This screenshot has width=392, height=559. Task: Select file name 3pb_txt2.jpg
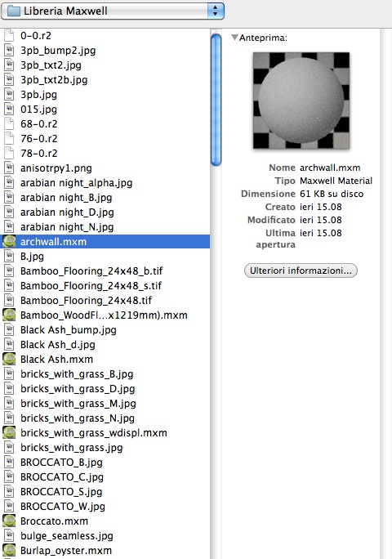click(x=51, y=65)
